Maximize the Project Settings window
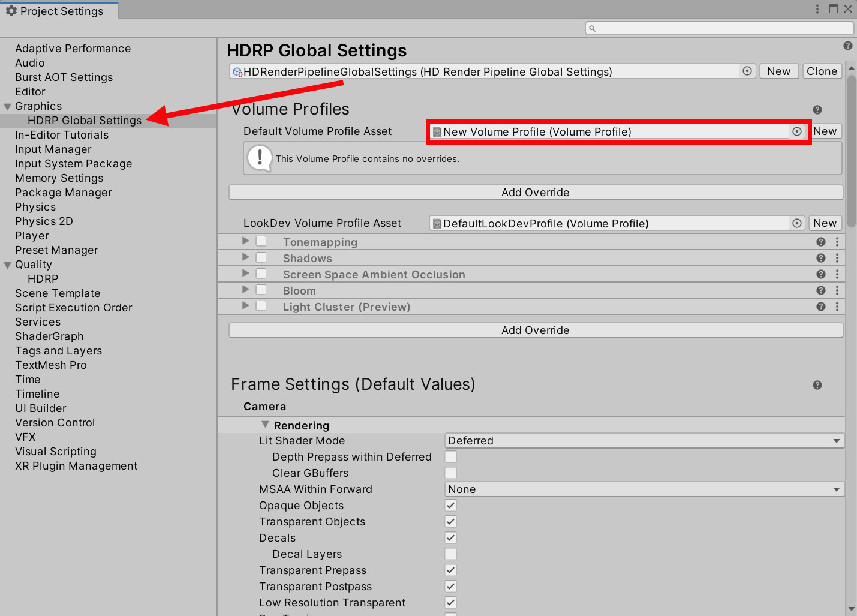This screenshot has width=857, height=616. (834, 9)
